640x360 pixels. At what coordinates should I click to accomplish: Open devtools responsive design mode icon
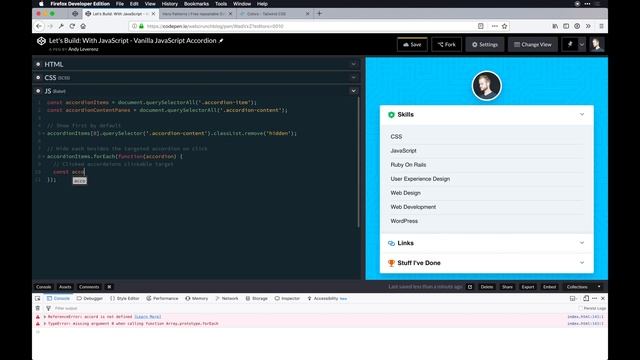point(586,298)
